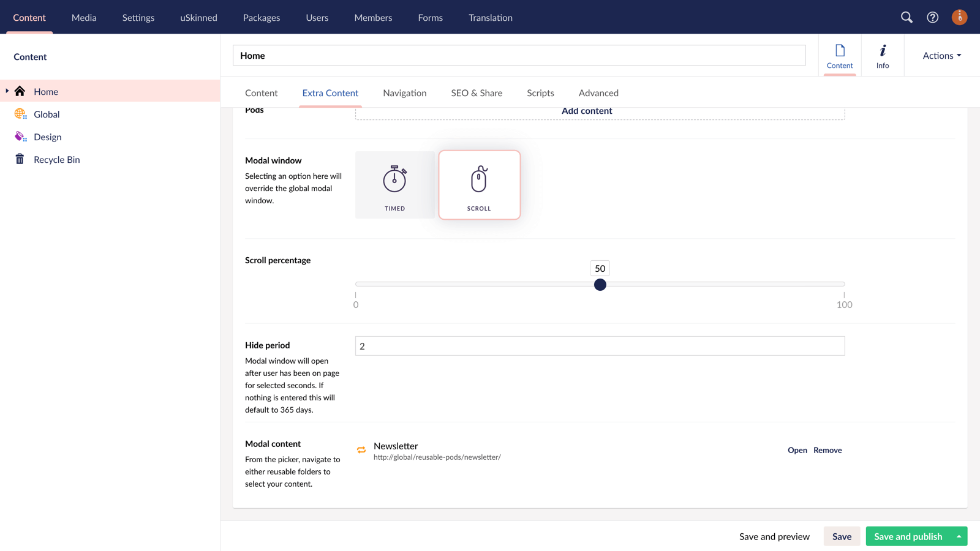
Task: Switch to the Navigation tab
Action: [404, 92]
